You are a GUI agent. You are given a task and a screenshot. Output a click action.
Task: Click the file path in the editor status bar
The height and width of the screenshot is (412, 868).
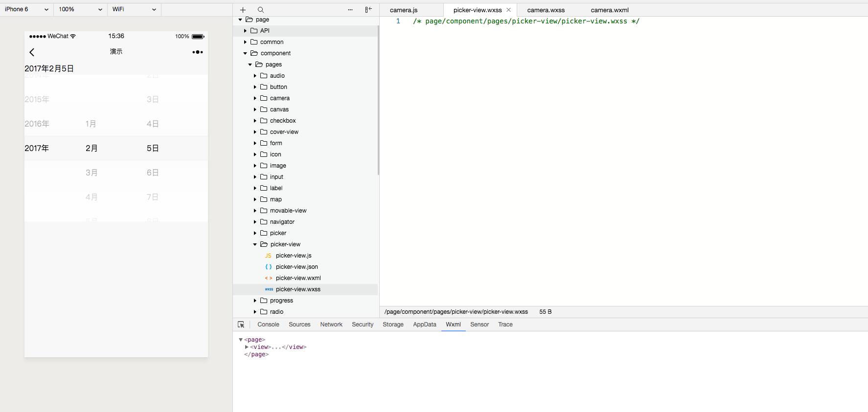coord(456,312)
